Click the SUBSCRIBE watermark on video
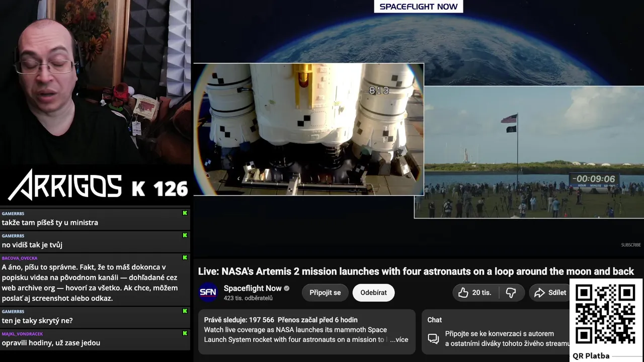 (x=631, y=245)
